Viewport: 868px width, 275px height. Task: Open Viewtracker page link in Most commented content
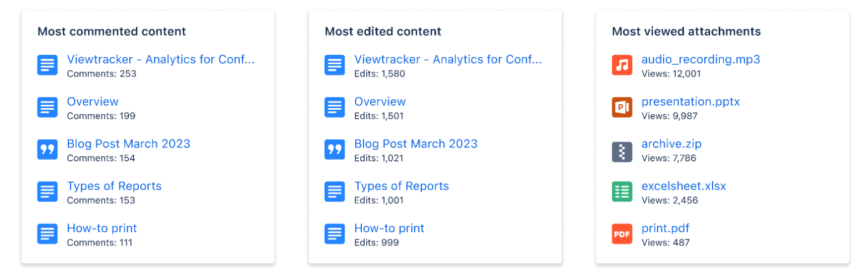160,59
